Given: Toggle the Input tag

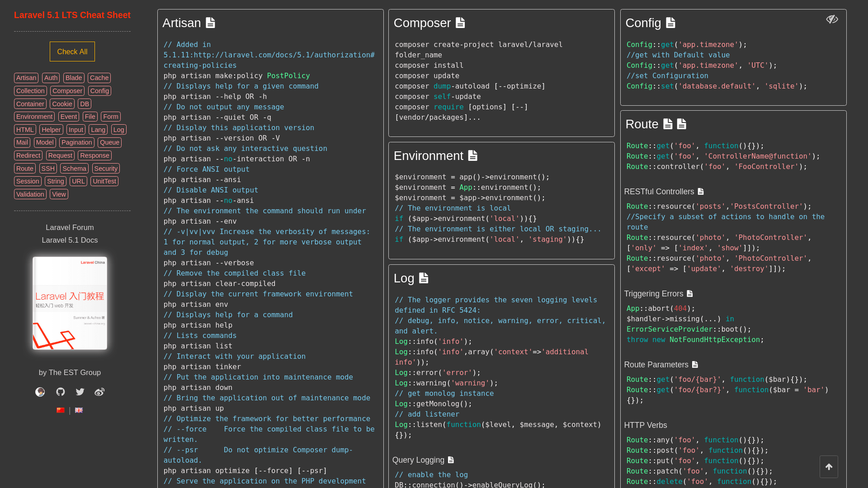Looking at the screenshot, I should (x=76, y=130).
